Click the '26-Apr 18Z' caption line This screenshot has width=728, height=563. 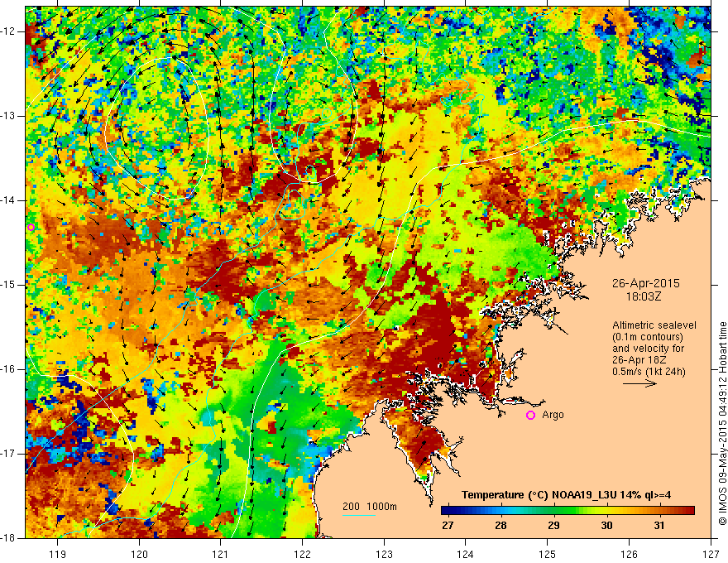pyautogui.click(x=641, y=360)
